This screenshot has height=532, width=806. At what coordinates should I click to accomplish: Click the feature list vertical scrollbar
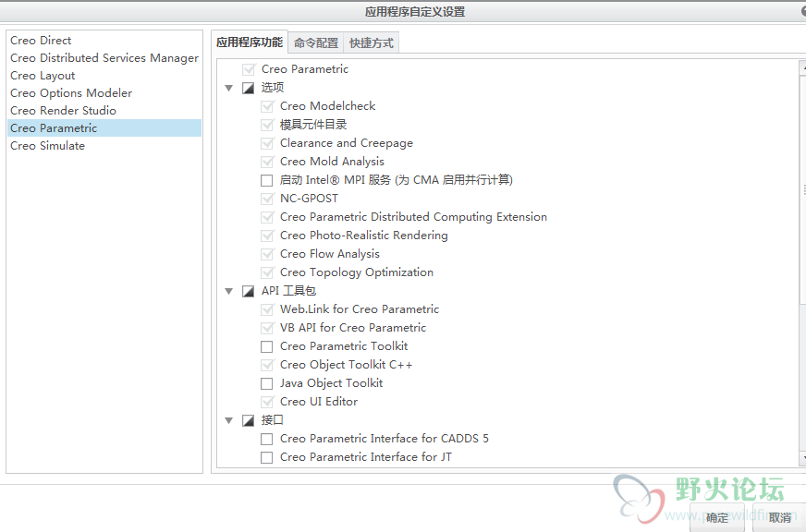pos(803,190)
